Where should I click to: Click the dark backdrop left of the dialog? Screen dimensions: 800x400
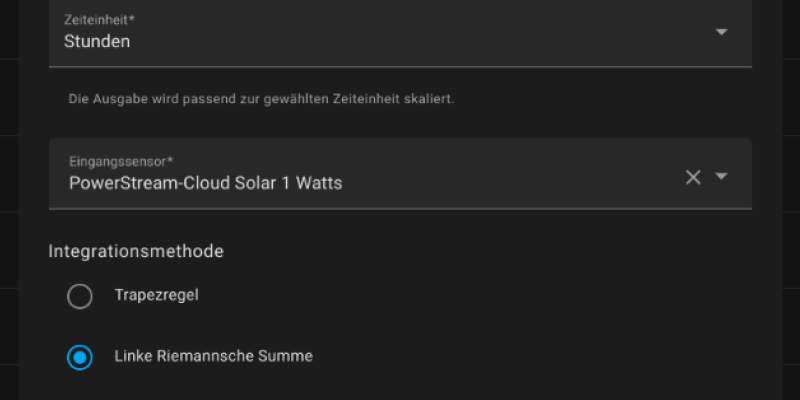(9, 200)
